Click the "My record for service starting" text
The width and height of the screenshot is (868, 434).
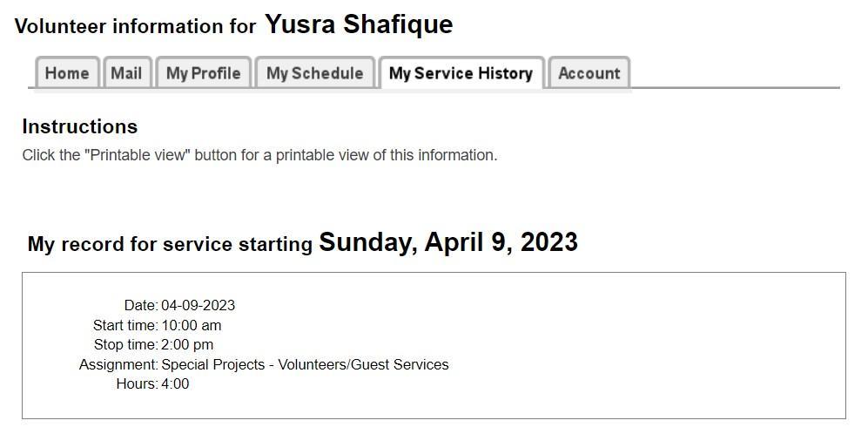click(170, 244)
